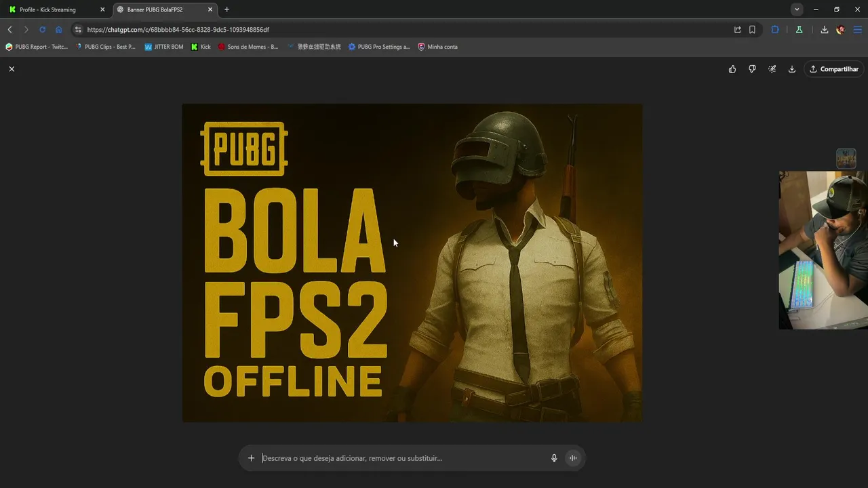Open the Minha conta bookmark

pos(437,47)
